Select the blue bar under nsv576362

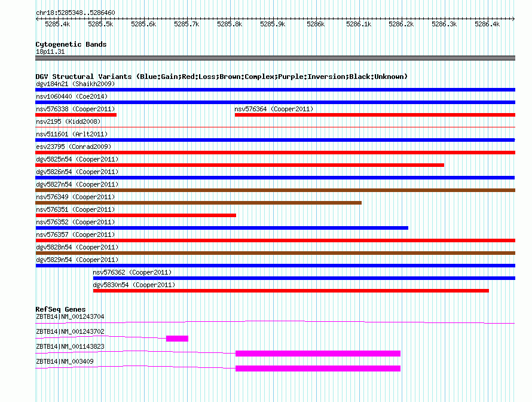click(x=304, y=278)
